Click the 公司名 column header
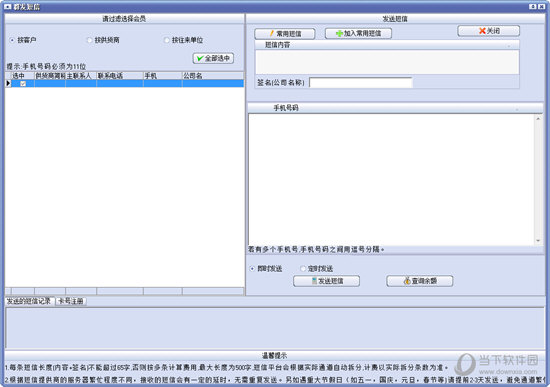 (213, 76)
